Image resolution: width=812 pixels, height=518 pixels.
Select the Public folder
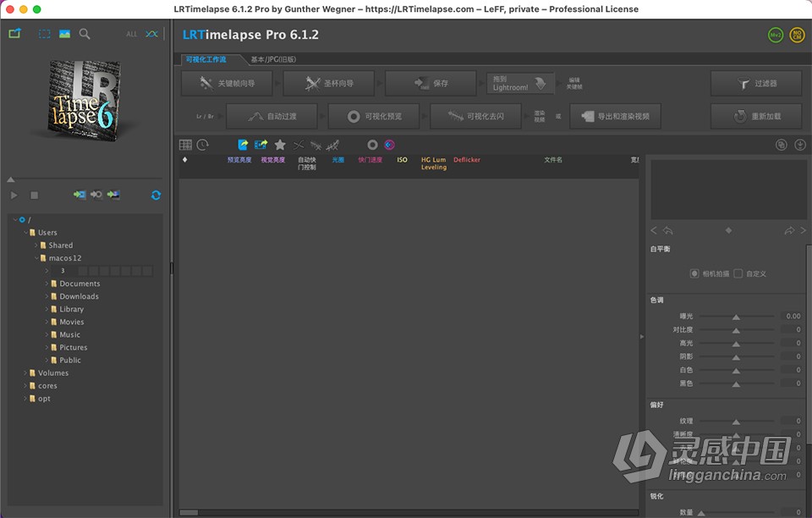tap(70, 360)
